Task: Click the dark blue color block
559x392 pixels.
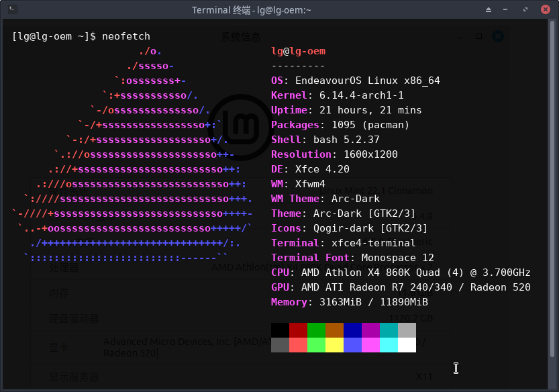Action: [352, 330]
